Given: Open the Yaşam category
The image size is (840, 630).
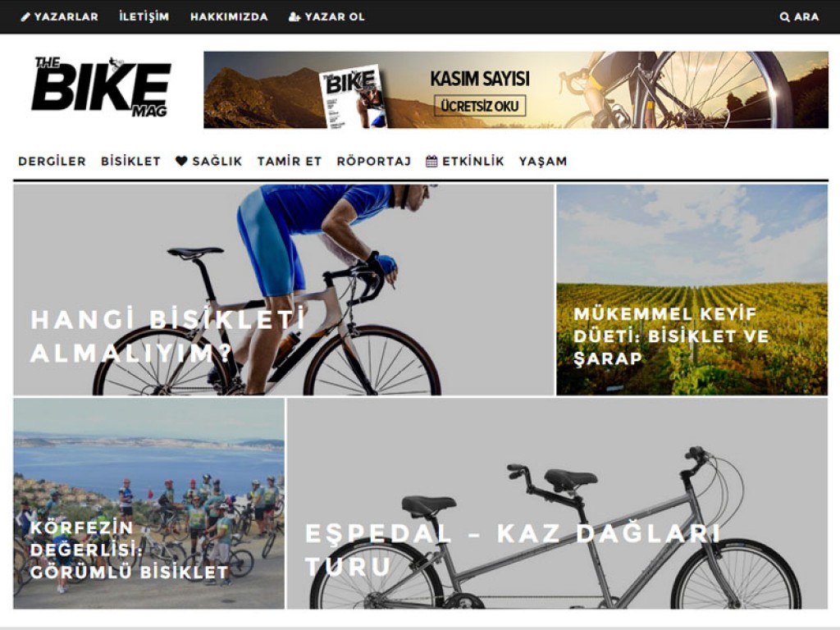Looking at the screenshot, I should point(543,162).
